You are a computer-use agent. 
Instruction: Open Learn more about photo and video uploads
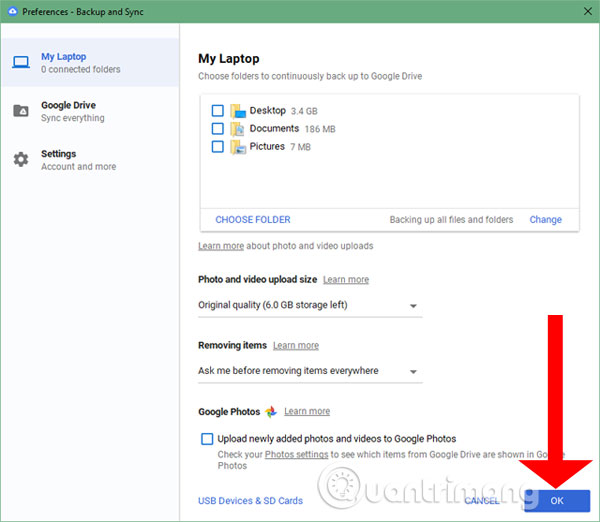pyautogui.click(x=221, y=246)
